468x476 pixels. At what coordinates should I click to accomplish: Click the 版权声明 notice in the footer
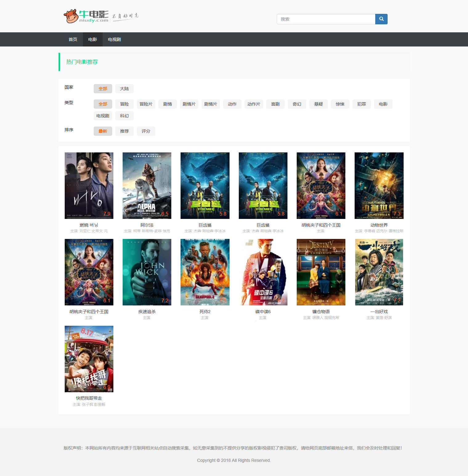pos(233,448)
